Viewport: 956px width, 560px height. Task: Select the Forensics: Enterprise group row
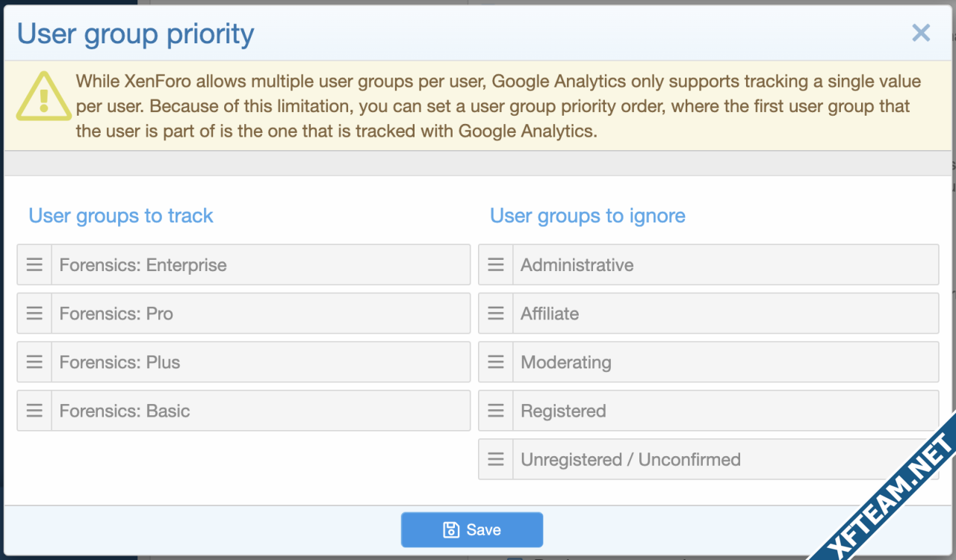(x=243, y=264)
